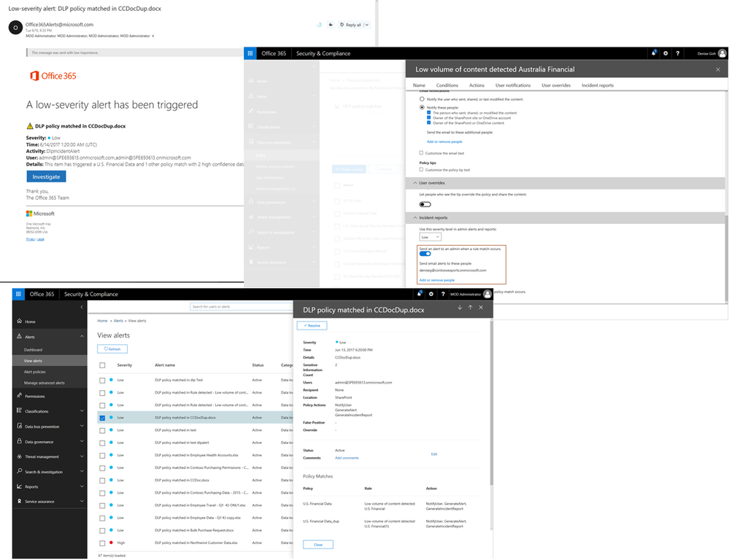Screen dimensions: 729x560
Task: Go to the previous alert with the up arrow
Action: pos(470,308)
